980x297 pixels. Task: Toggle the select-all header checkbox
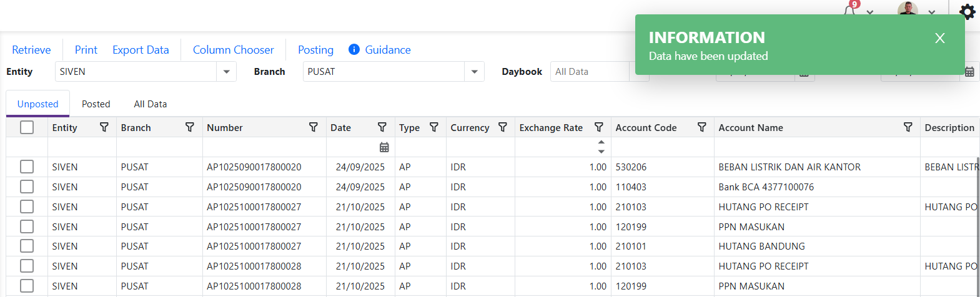pyautogui.click(x=27, y=127)
